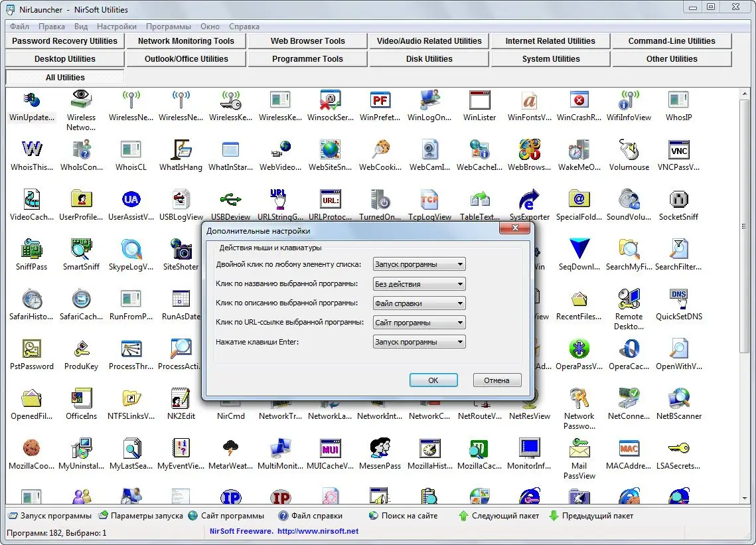Select the ProduKey icon
Image resolution: width=756 pixels, height=545 pixels.
pos(82,349)
